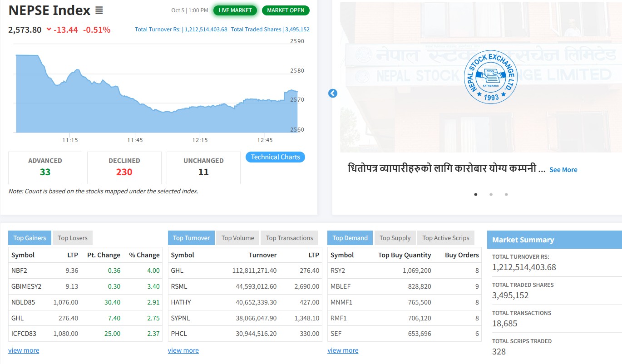Click view more under Top Gainers table
622x364 pixels.
pos(24,350)
